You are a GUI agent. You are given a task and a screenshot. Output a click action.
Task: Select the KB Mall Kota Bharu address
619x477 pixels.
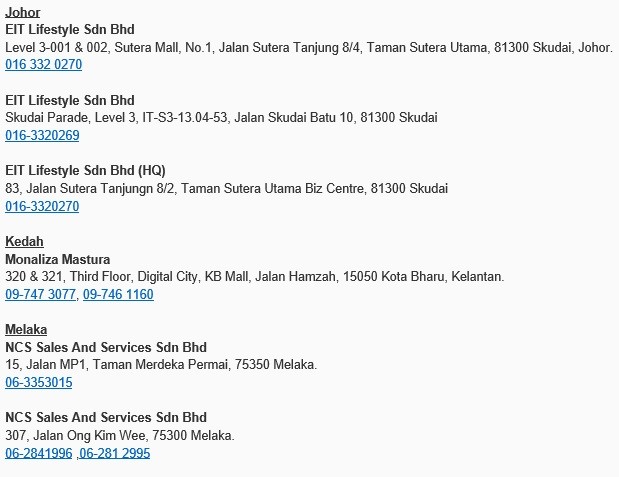[255, 276]
